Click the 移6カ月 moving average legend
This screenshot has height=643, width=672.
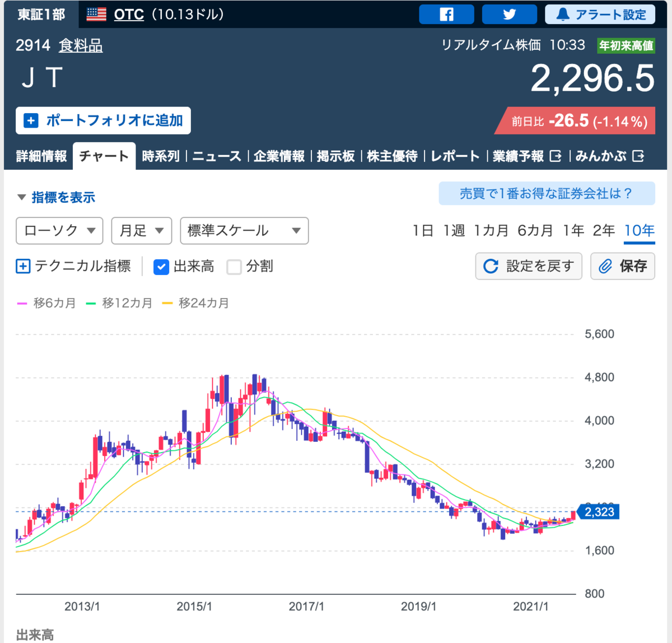click(46, 303)
